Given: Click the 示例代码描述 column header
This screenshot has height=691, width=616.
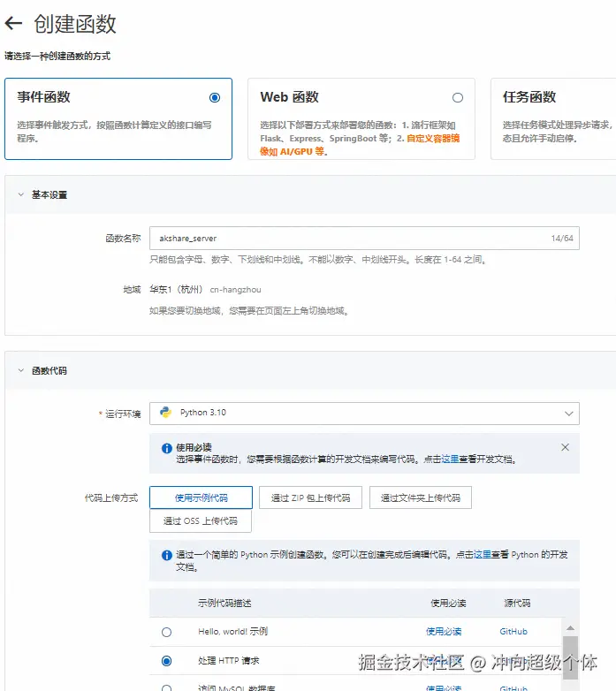Looking at the screenshot, I should [224, 603].
